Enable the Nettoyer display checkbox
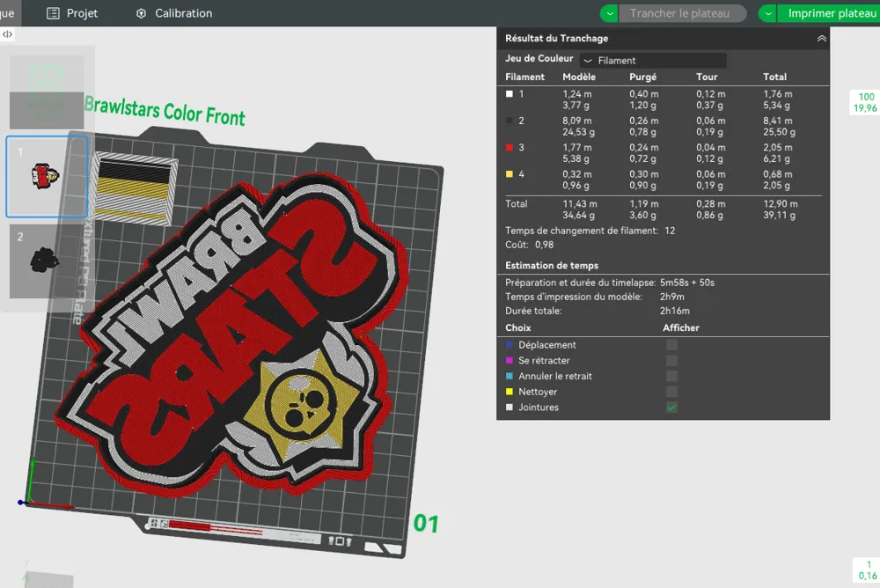The image size is (880, 588). click(x=671, y=392)
